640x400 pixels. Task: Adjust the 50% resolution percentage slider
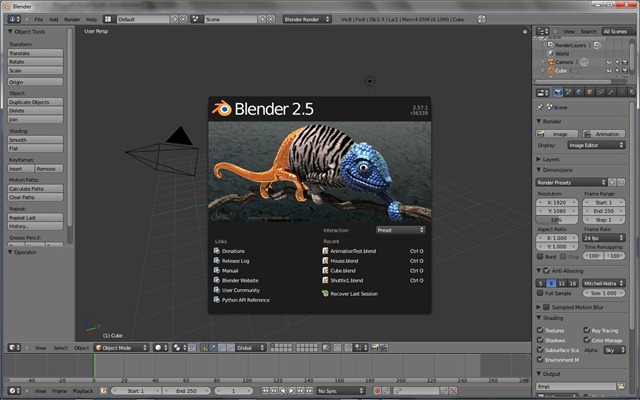click(557, 220)
